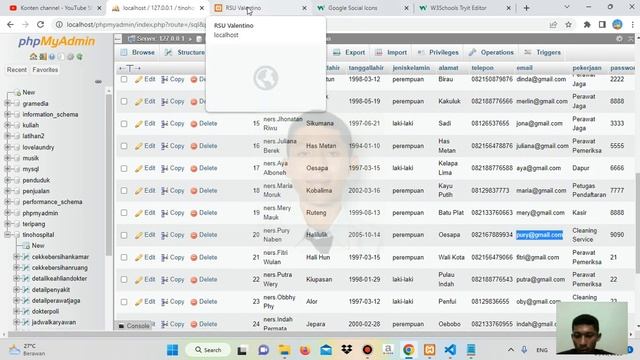The height and width of the screenshot is (360, 640).
Task: Click the Edit pencil icon for row 20
Action: pos(139,235)
